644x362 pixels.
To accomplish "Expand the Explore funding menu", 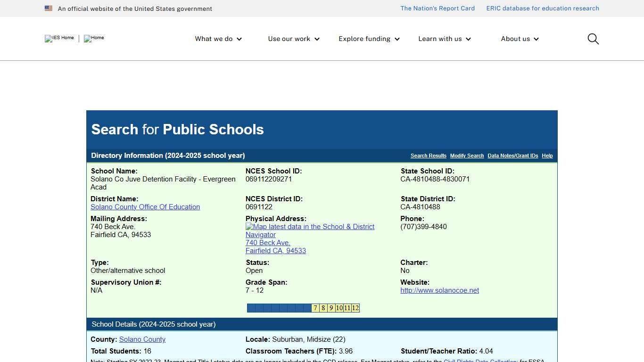I will pyautogui.click(x=369, y=39).
